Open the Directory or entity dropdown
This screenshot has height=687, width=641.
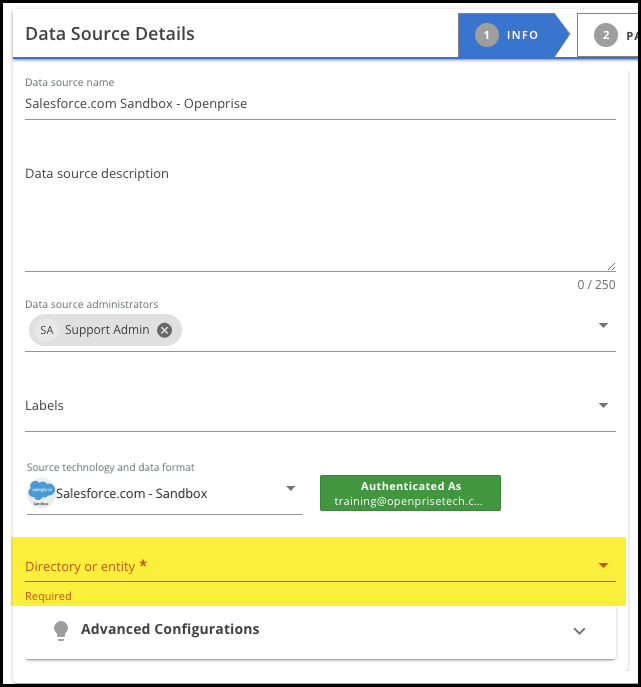click(320, 566)
